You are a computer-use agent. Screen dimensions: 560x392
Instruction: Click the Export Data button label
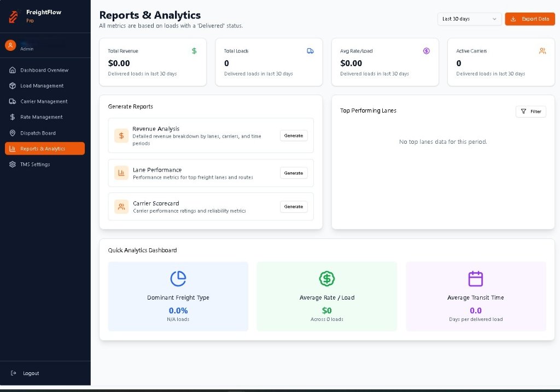point(535,19)
